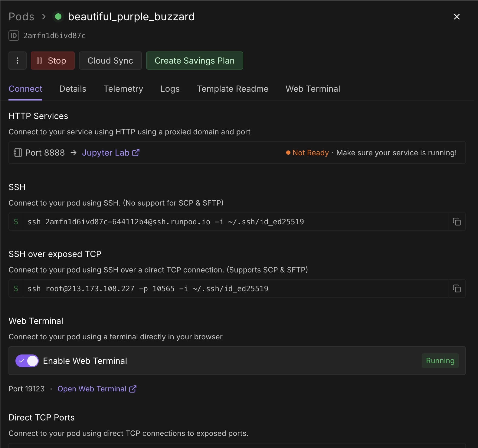Open the Telemetry tab

point(123,89)
